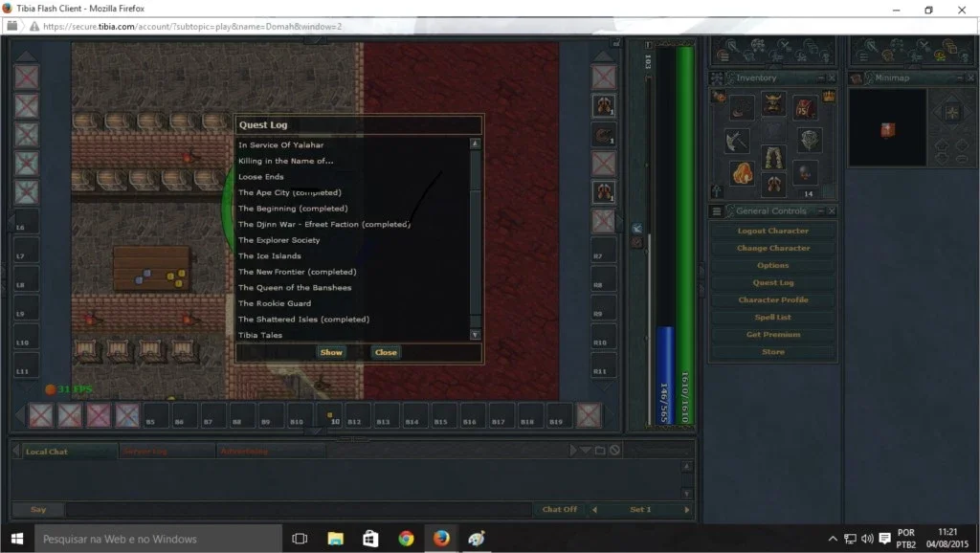Click Change Character
This screenshot has height=553, width=980.
pos(773,248)
